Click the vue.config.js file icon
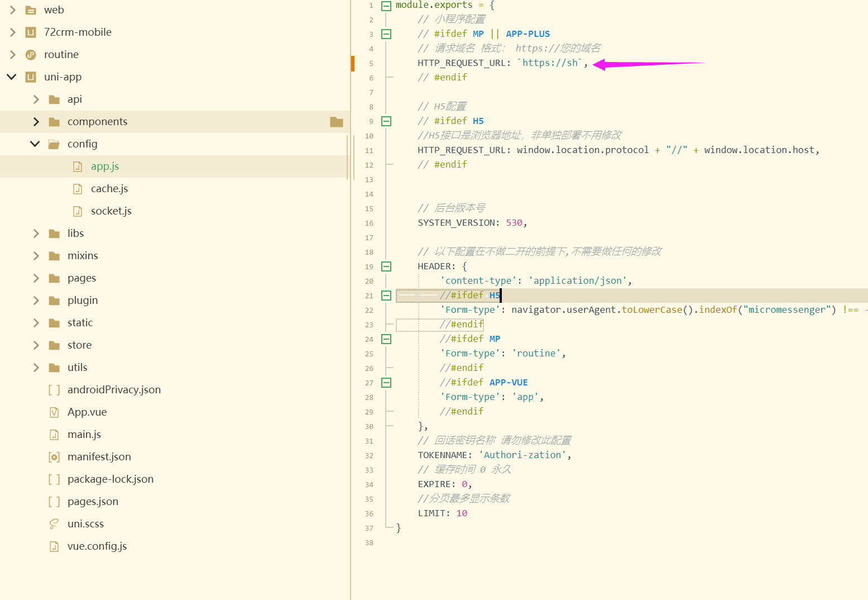This screenshot has width=868, height=600. coord(54,546)
